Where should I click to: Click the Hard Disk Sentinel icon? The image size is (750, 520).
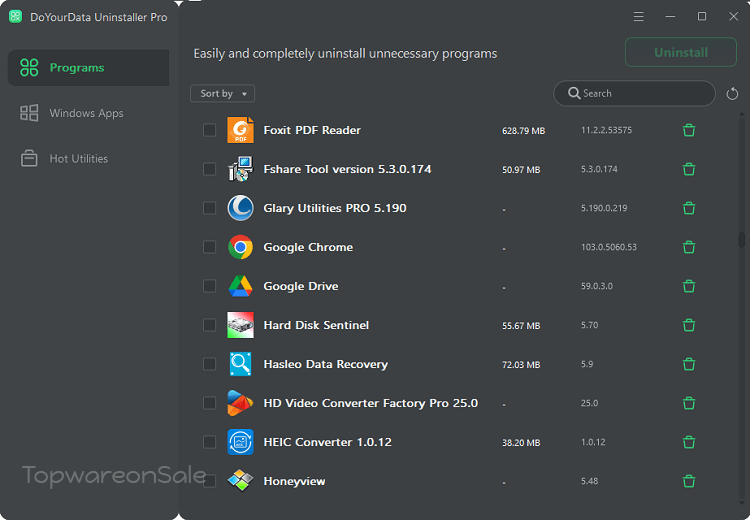click(x=240, y=325)
